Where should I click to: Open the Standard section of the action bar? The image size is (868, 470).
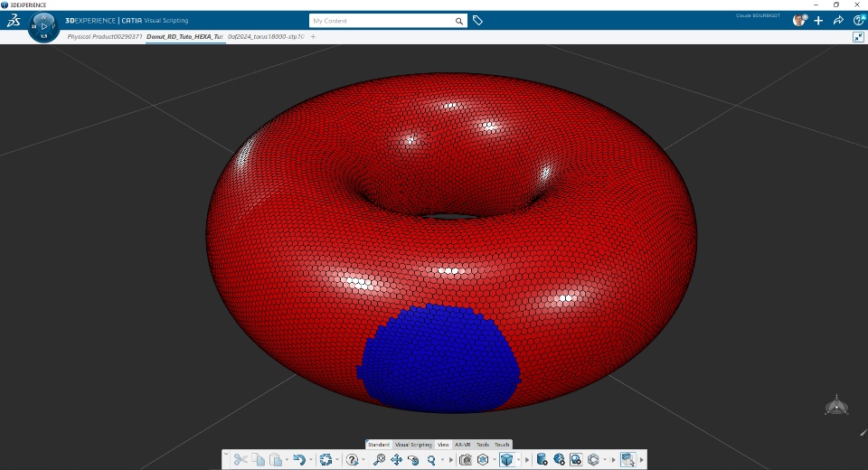coord(379,445)
